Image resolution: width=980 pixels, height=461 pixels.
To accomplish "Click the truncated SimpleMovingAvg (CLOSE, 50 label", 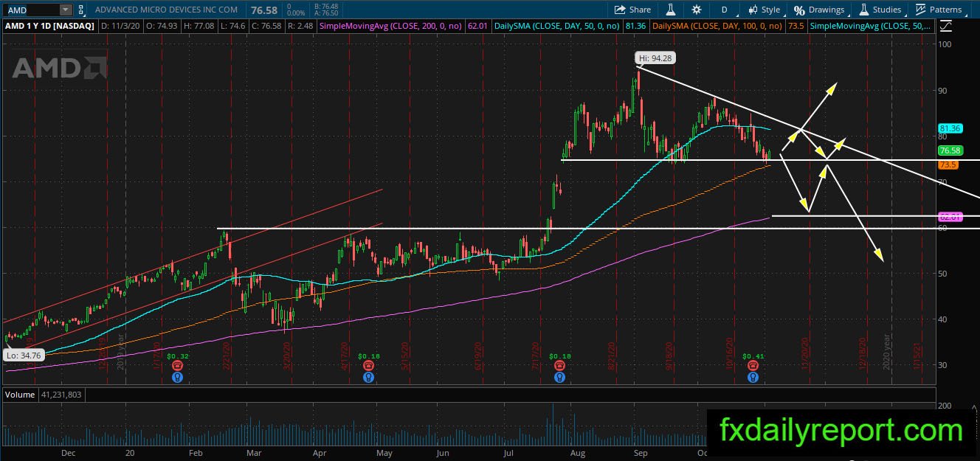I will [x=871, y=26].
